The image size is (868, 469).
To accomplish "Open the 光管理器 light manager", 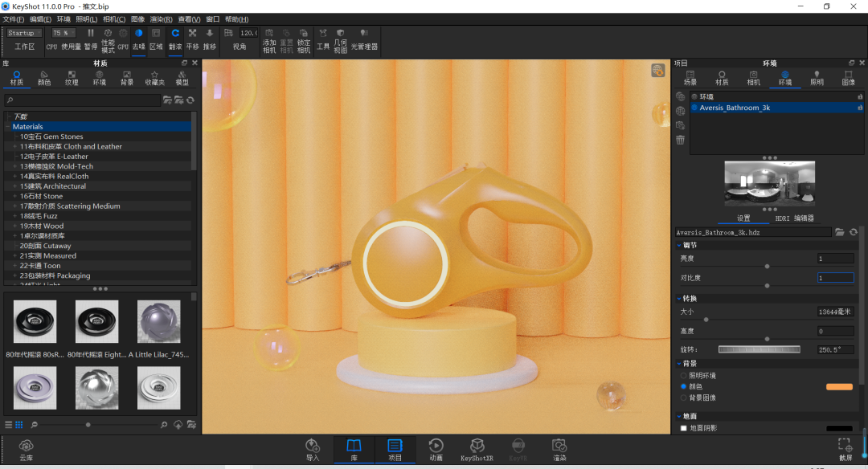I will tap(364, 40).
